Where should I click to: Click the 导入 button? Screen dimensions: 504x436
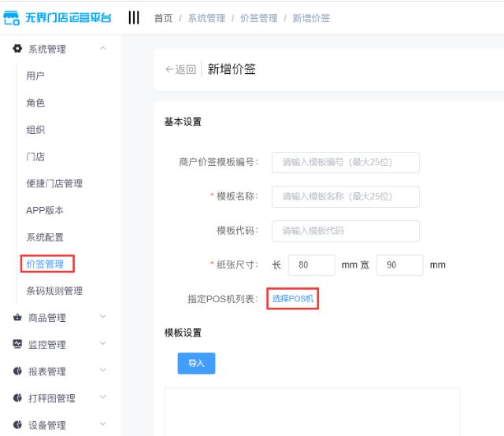(x=196, y=363)
